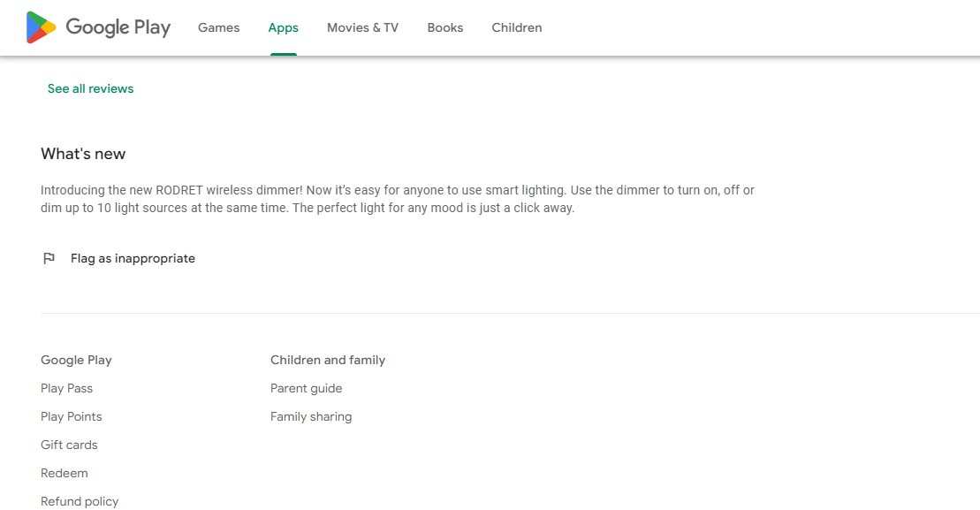Click the Google Play triangle logo icon

point(42,27)
